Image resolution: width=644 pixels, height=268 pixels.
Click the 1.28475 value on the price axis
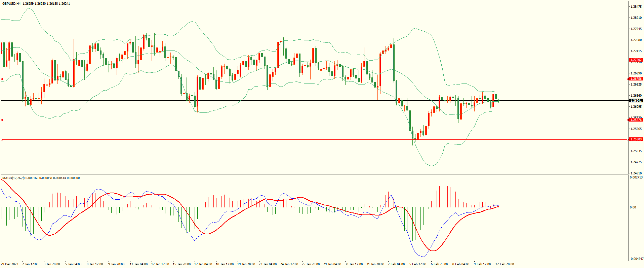click(637, 7)
